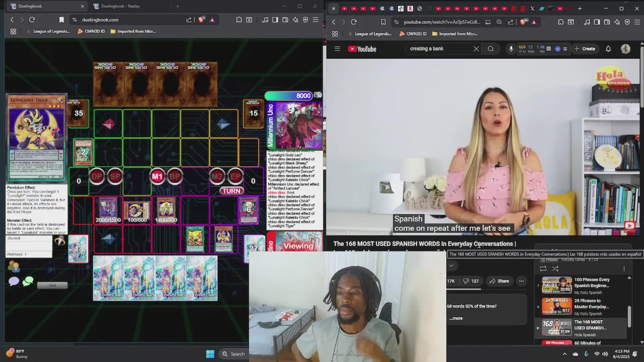The image size is (644, 362).
Task: Click the dislike button showing 127
Action: 471,281
